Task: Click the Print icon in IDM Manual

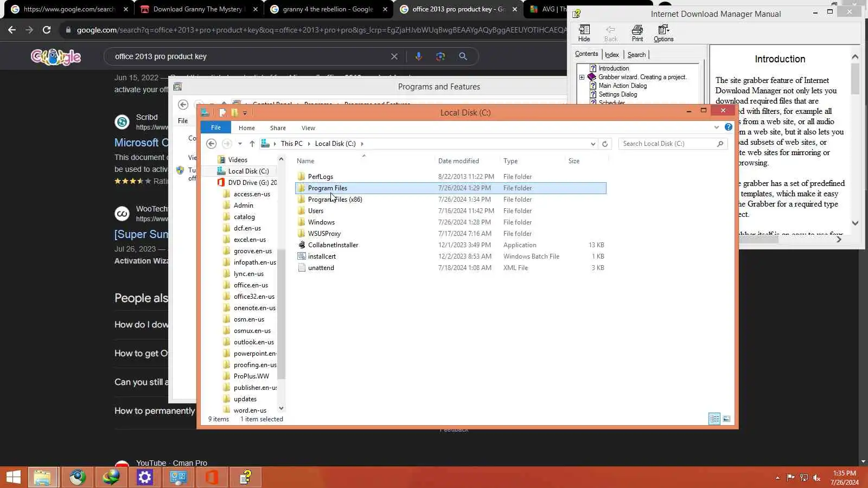Action: (x=637, y=33)
